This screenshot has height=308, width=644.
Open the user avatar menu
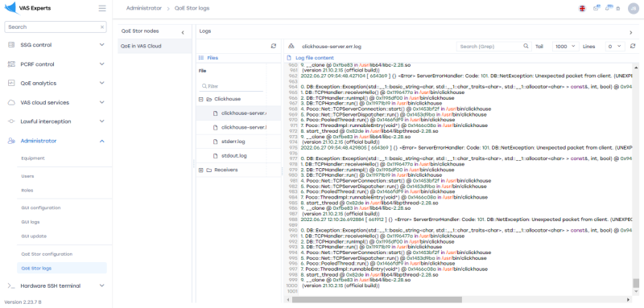coord(633,9)
